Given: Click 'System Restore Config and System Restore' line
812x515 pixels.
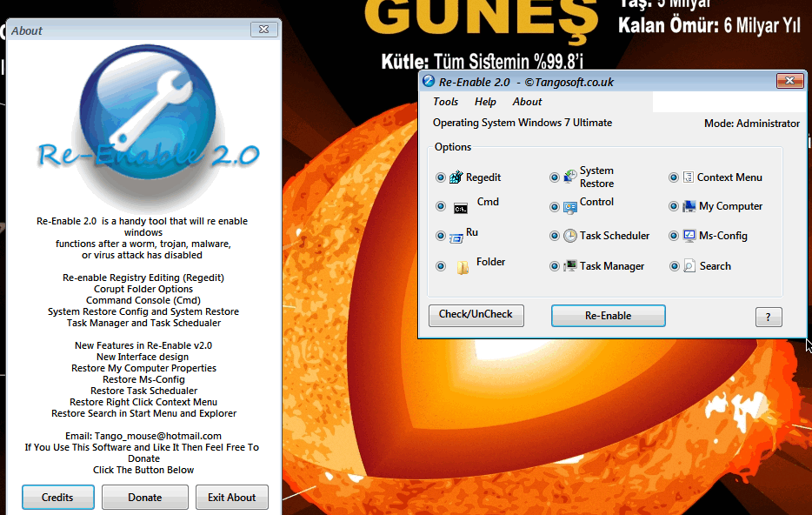Looking at the screenshot, I should point(143,311).
